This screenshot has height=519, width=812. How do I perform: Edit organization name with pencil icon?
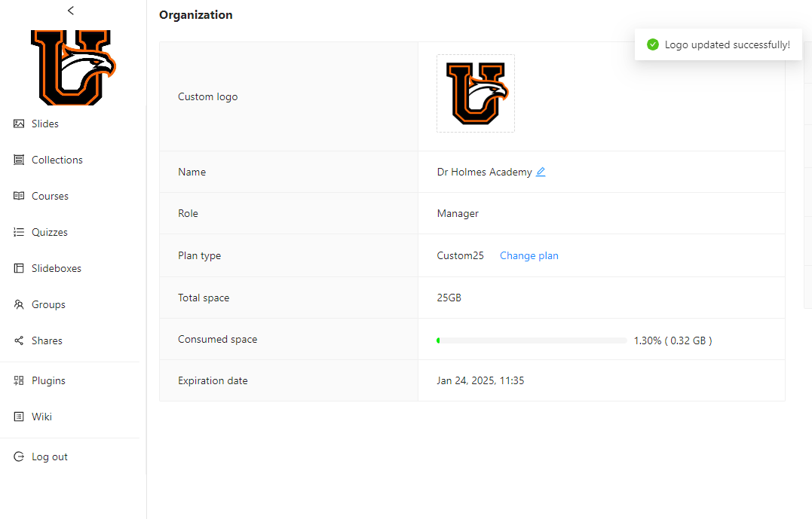tap(541, 172)
